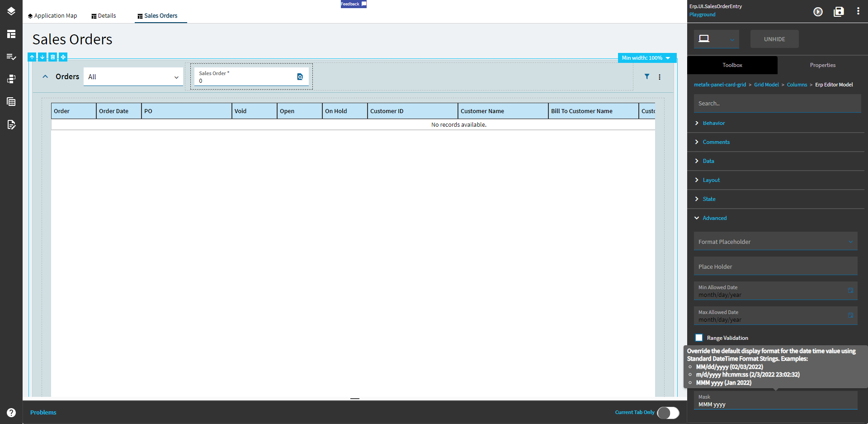Screen dimensions: 868x424
Task: Click the filter icon in Orders panel
Action: tap(647, 76)
